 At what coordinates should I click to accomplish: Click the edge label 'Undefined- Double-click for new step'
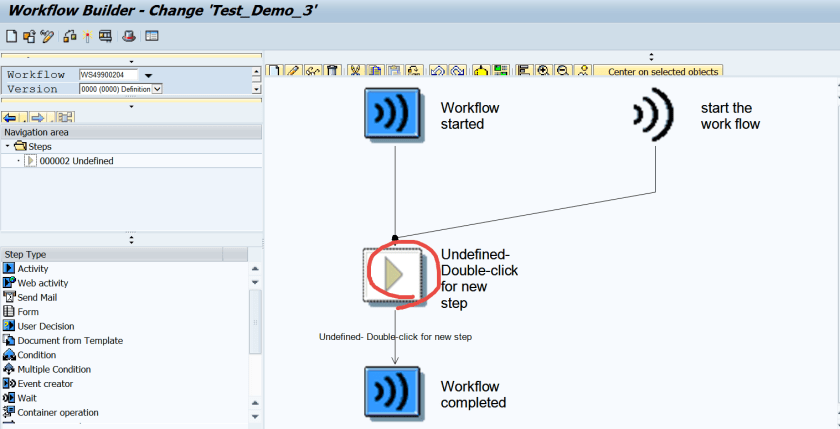click(x=395, y=337)
